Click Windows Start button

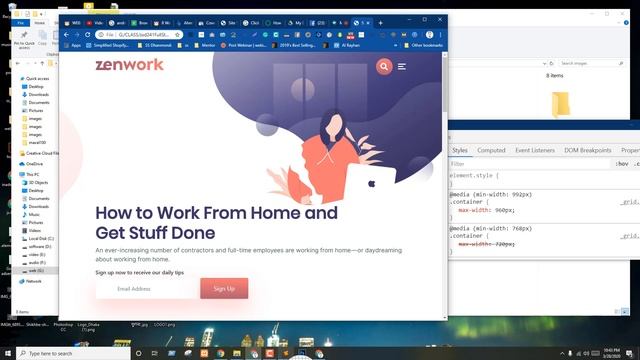8,353
